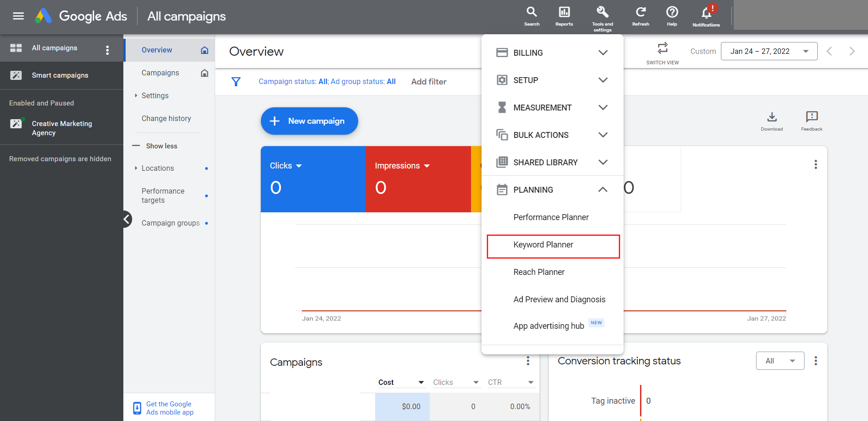This screenshot has height=421, width=868.
Task: Click Enabled and Paused label
Action: (42, 103)
